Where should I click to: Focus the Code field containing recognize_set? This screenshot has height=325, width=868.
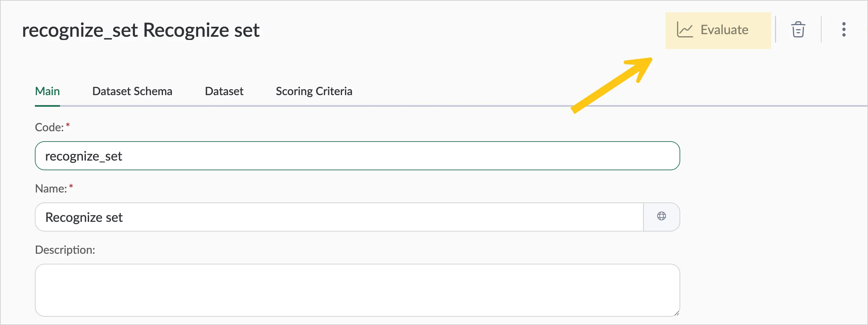coord(357,156)
